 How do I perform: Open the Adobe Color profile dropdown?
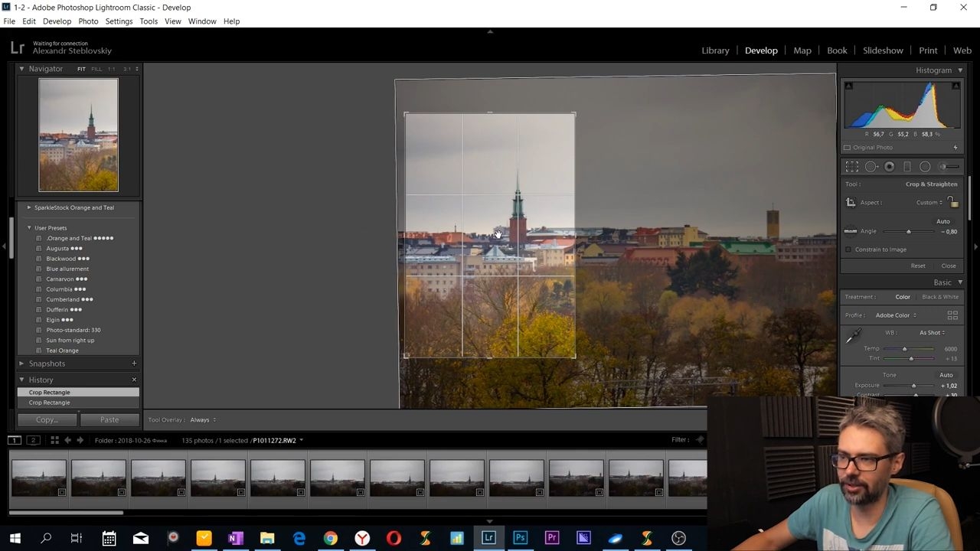pos(896,315)
